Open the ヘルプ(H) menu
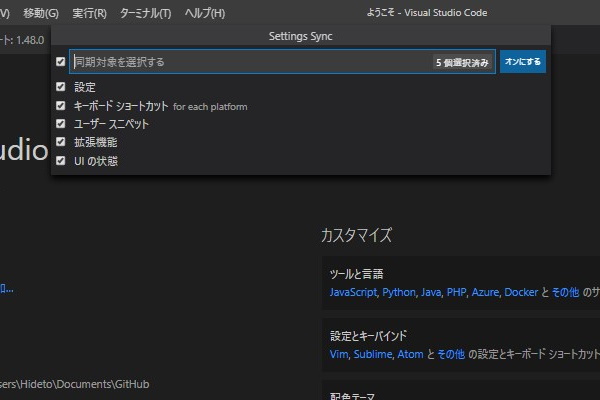The height and width of the screenshot is (400, 600). coord(205,13)
